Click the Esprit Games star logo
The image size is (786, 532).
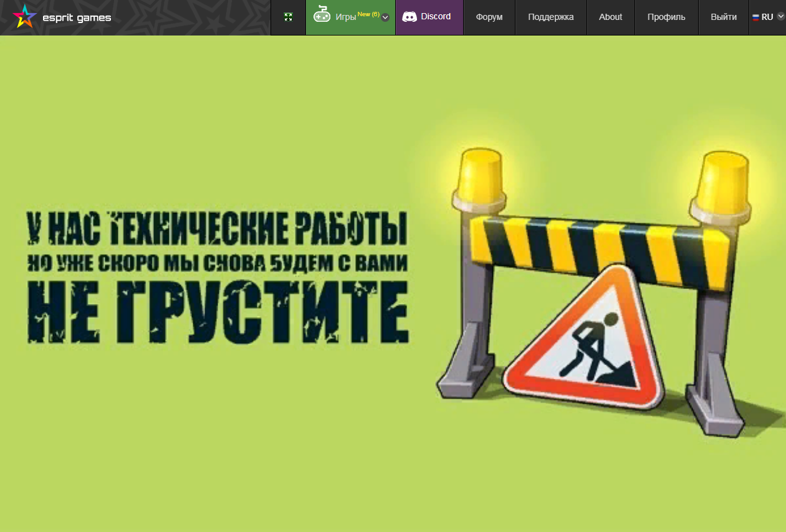click(25, 17)
